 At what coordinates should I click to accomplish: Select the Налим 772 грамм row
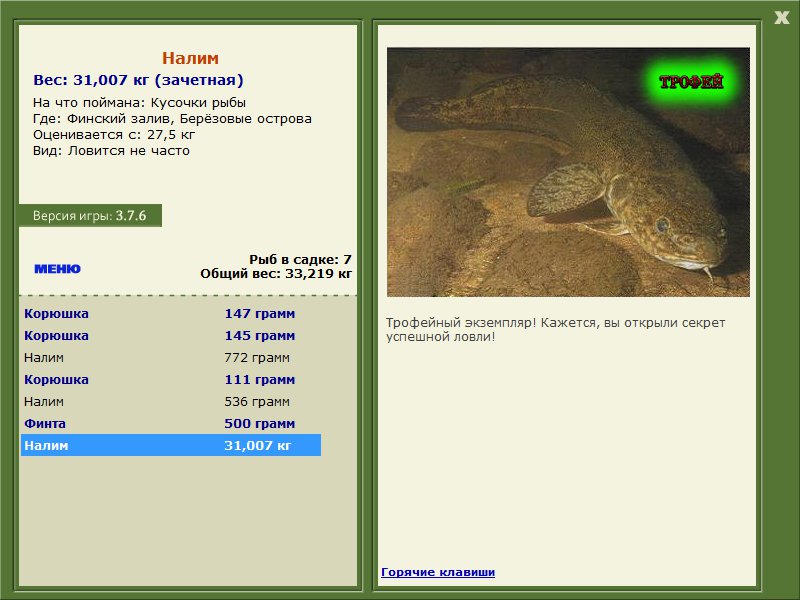click(170, 358)
